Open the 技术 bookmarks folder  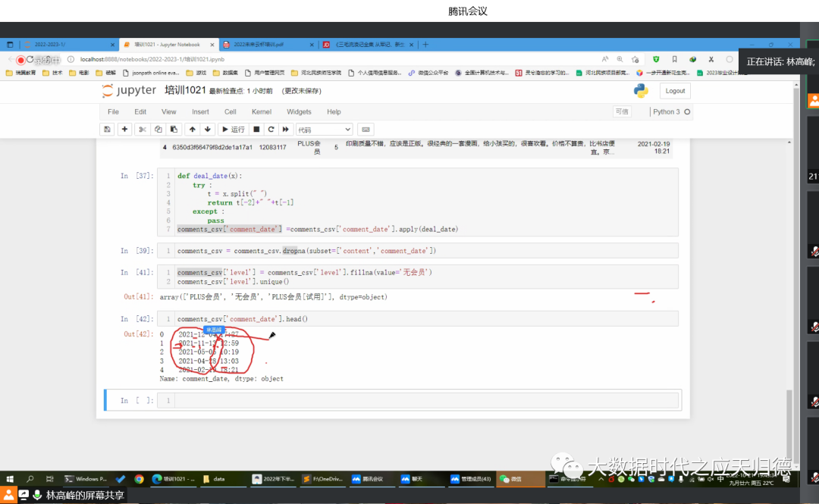[53, 73]
